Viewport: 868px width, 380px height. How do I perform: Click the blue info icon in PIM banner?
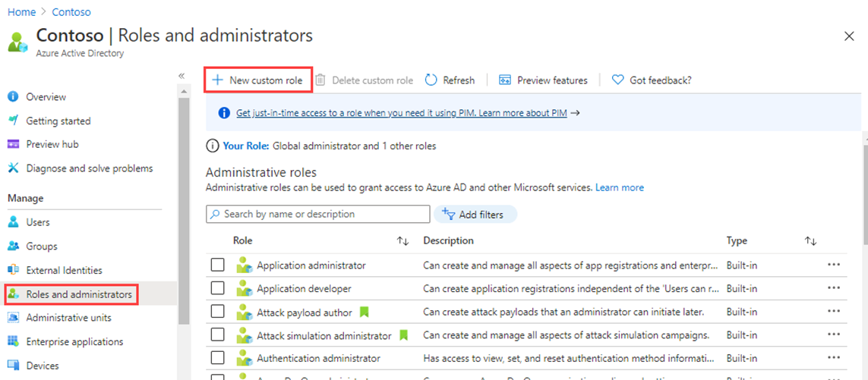coord(224,113)
